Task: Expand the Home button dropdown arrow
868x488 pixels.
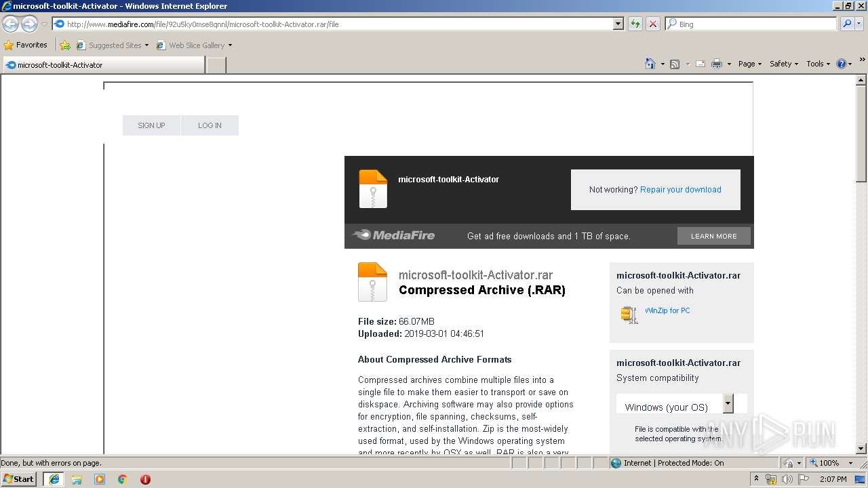Action: tap(662, 64)
